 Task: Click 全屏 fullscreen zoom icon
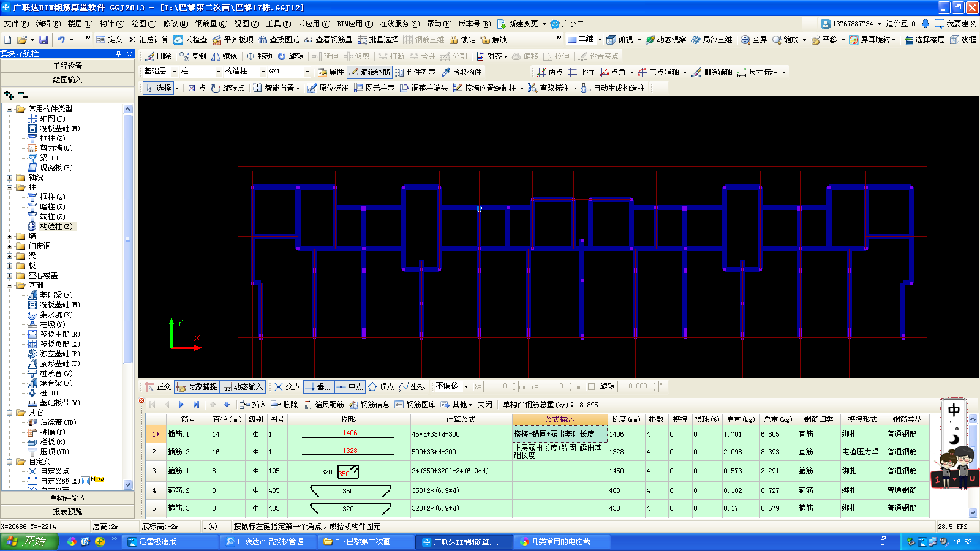coord(753,39)
